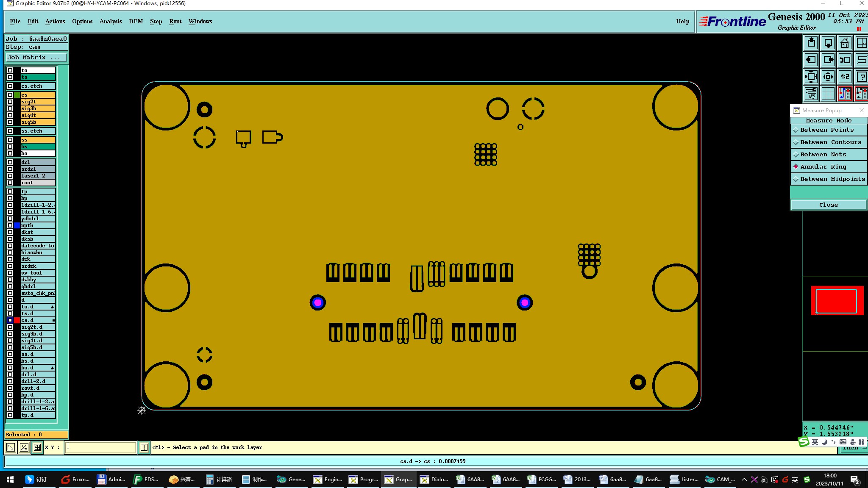Open the Analysis menu
868x488 pixels.
(110, 22)
